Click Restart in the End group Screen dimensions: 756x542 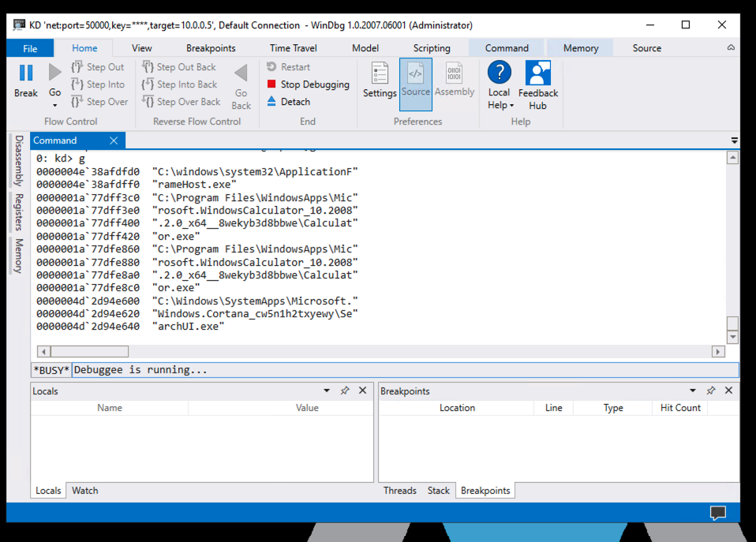pos(288,67)
